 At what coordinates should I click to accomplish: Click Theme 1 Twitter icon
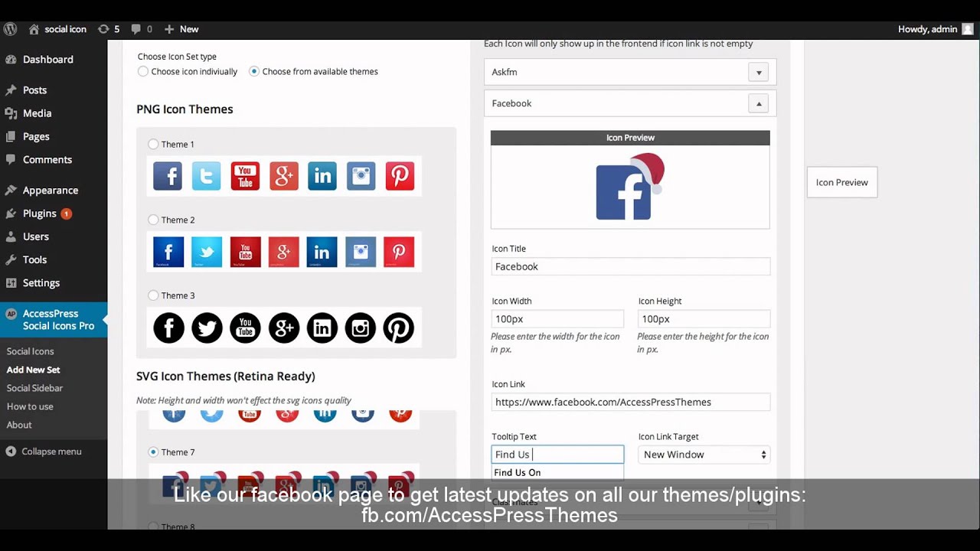point(206,176)
